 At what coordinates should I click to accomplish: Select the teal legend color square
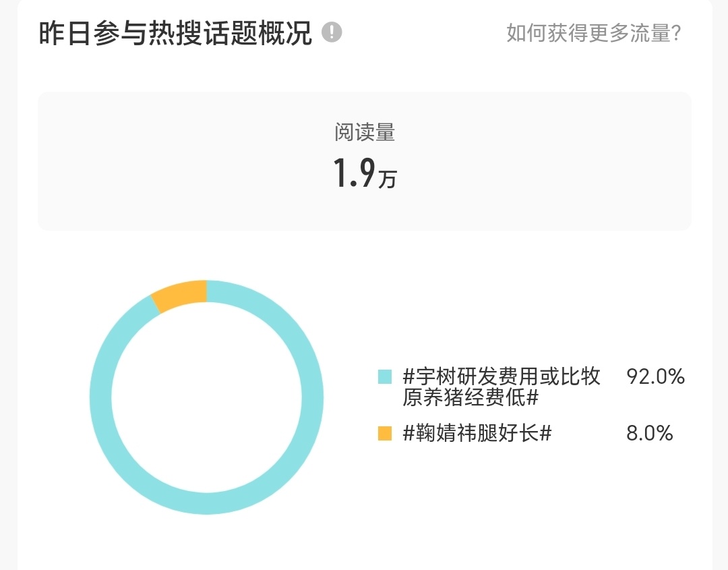click(385, 376)
